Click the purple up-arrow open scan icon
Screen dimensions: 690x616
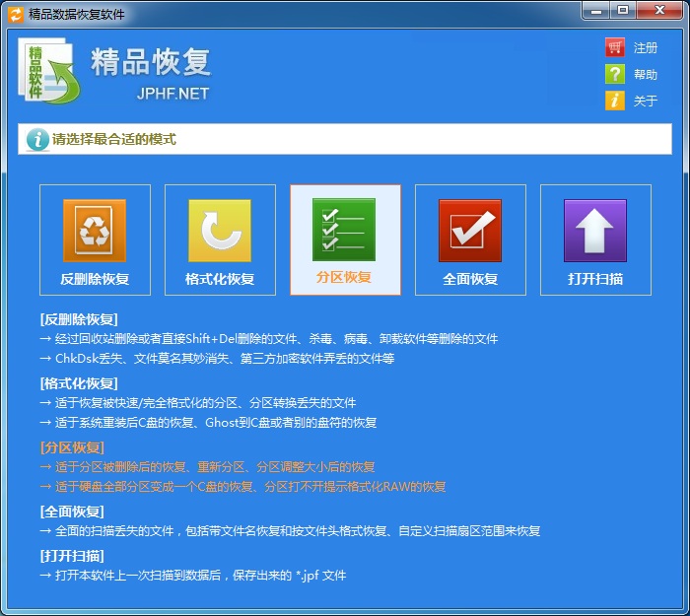pyautogui.click(x=595, y=231)
